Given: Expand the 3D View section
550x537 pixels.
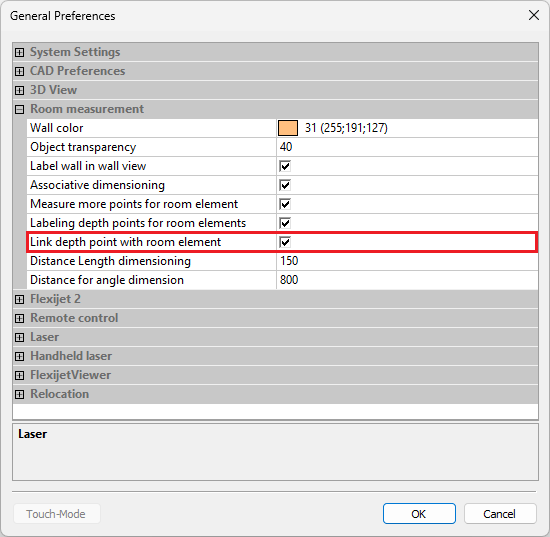Looking at the screenshot, I should [x=20, y=90].
